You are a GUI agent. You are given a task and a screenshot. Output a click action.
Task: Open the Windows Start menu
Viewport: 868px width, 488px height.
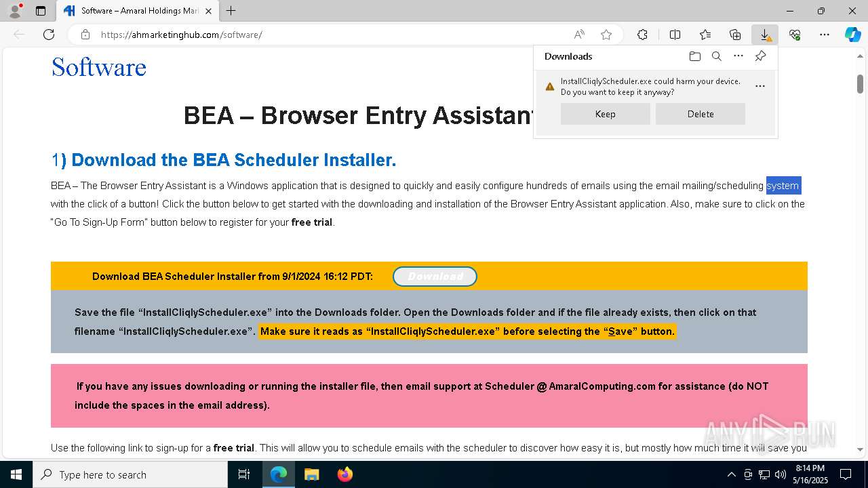tap(16, 474)
